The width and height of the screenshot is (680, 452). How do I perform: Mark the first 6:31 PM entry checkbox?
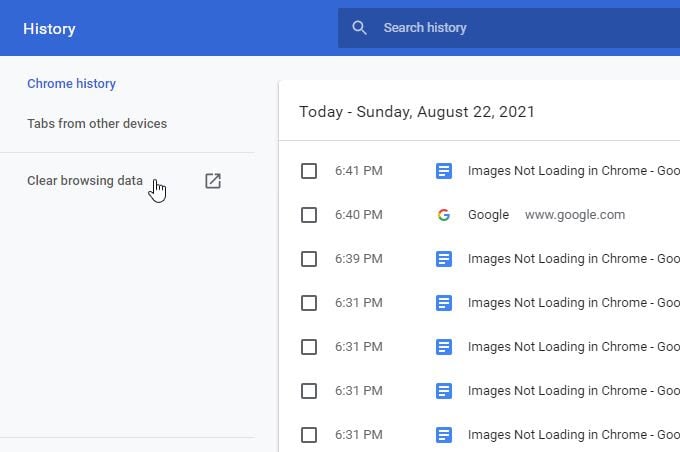click(309, 303)
